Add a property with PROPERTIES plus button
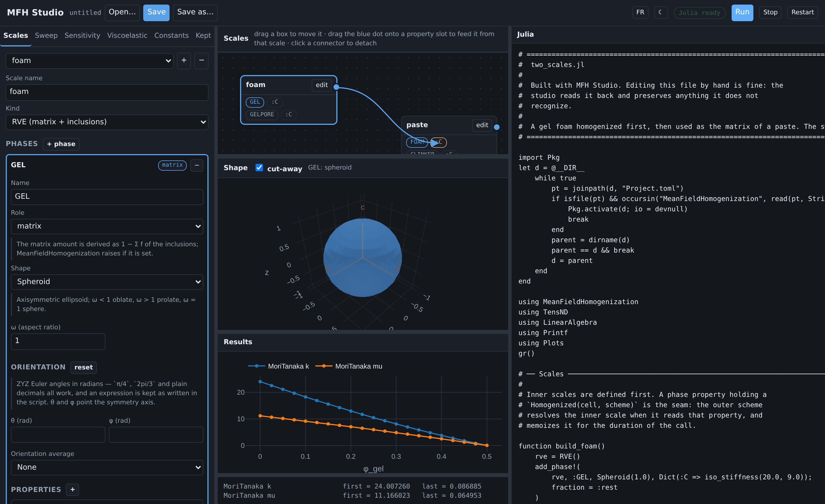825x504 pixels. pos(72,489)
